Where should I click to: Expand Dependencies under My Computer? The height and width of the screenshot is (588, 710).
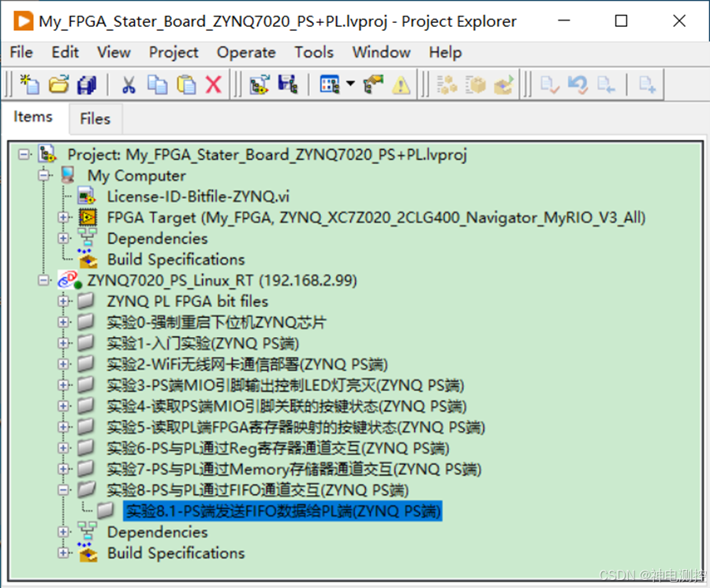(x=64, y=238)
